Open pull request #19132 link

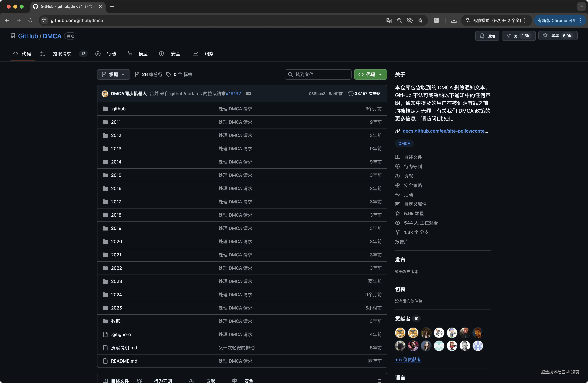(233, 94)
